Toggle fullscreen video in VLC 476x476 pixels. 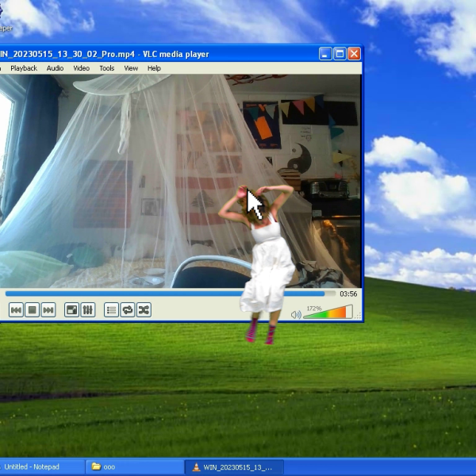pyautogui.click(x=71, y=310)
